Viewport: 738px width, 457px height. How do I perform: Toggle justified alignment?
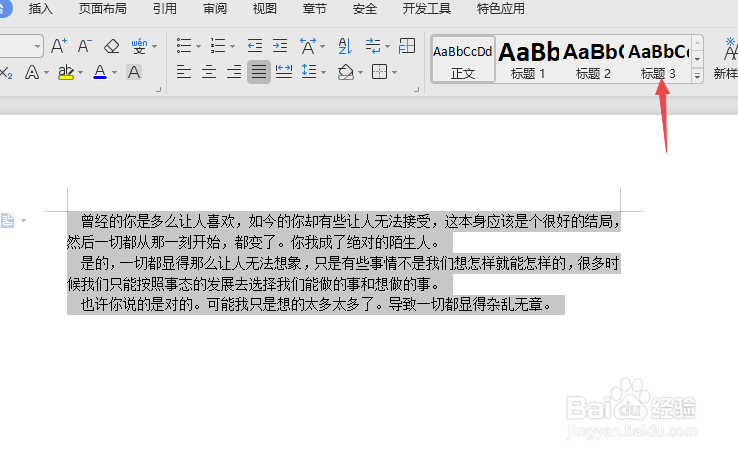point(259,72)
